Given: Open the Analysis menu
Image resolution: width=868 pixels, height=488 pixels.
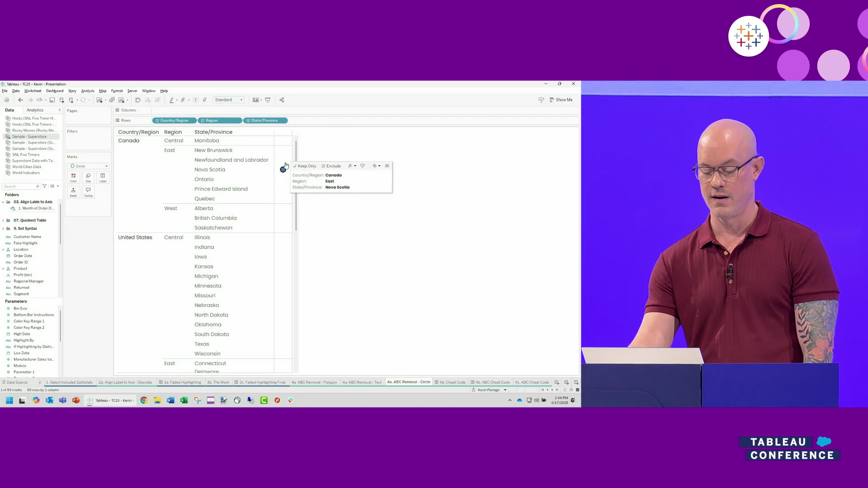Looking at the screenshot, I should click(88, 91).
